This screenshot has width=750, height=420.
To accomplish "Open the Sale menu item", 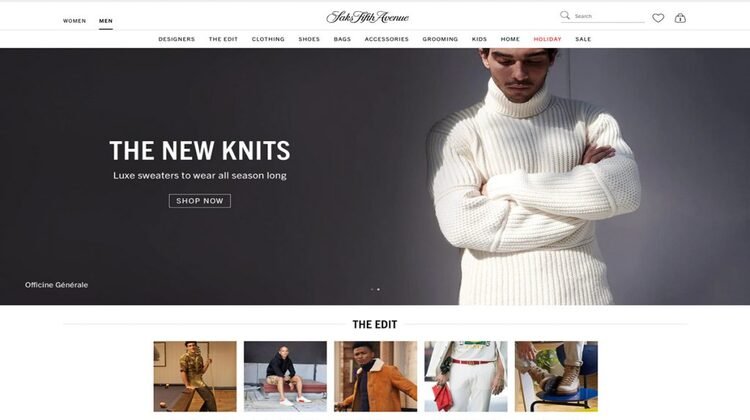I will [583, 39].
